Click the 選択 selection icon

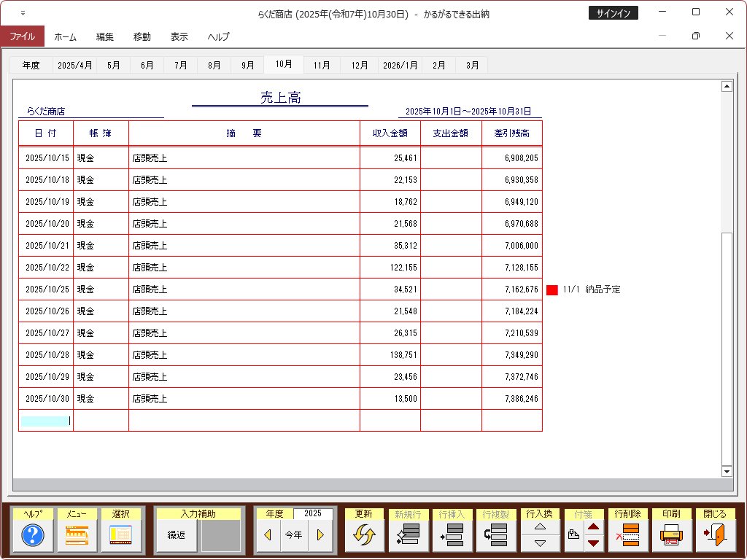click(120, 536)
